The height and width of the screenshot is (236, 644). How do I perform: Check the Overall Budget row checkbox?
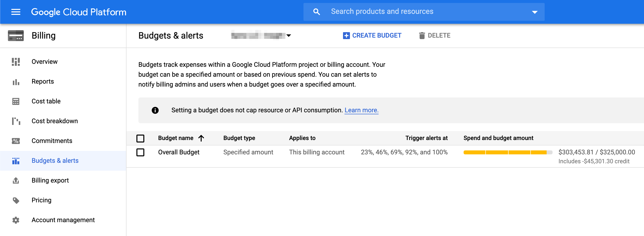[x=140, y=152]
